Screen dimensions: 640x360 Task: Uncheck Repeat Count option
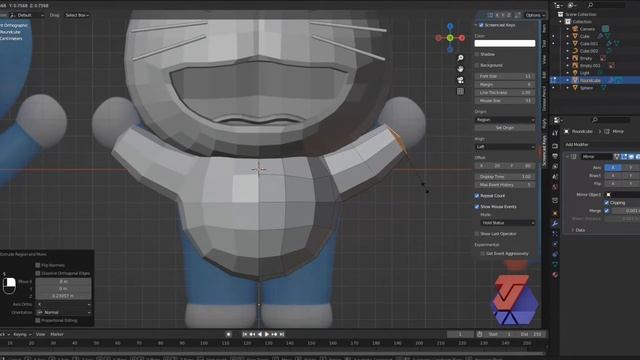(x=477, y=196)
